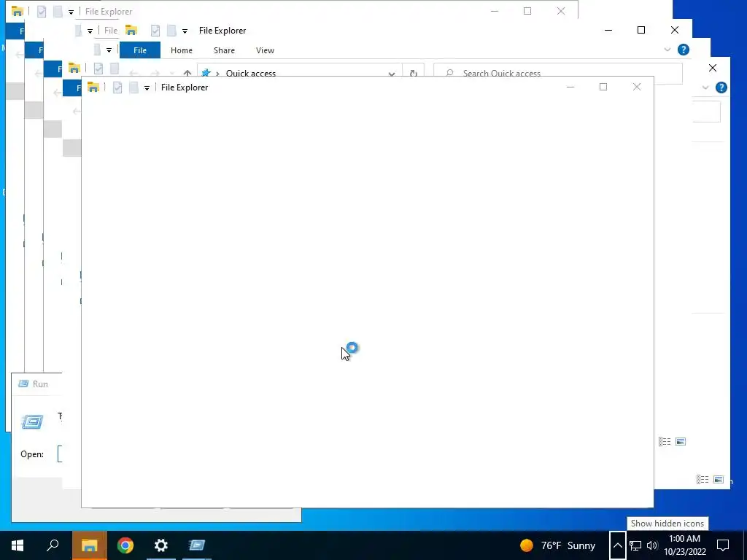The width and height of the screenshot is (747, 560).
Task: Switch to Large icons view in upper status bar
Action: point(681,441)
